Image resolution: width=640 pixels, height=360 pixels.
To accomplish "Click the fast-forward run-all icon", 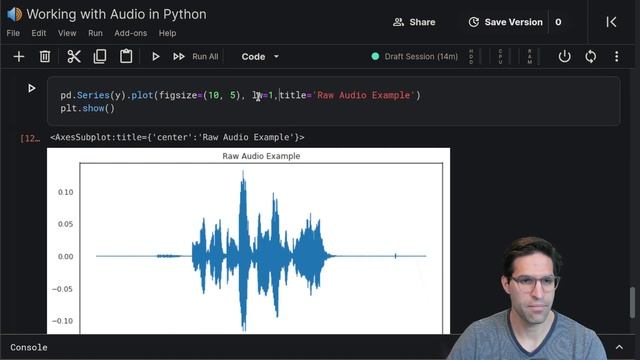I will point(179,56).
